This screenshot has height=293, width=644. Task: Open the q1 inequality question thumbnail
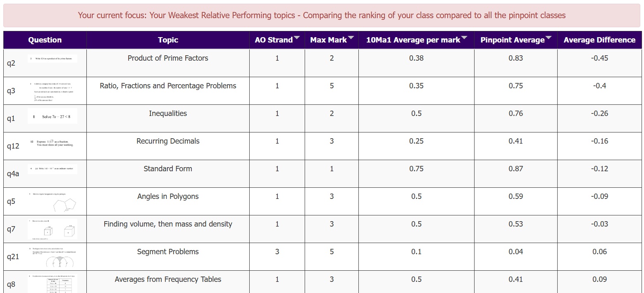pyautogui.click(x=52, y=117)
